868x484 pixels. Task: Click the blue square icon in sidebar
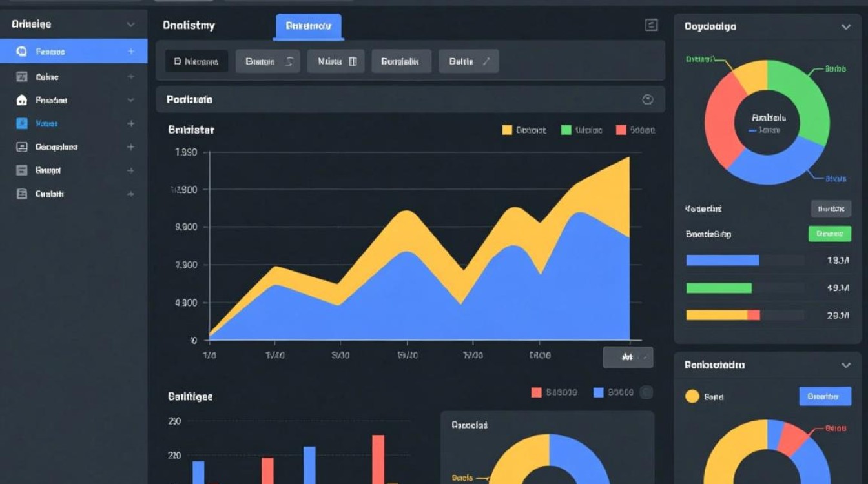(x=22, y=123)
